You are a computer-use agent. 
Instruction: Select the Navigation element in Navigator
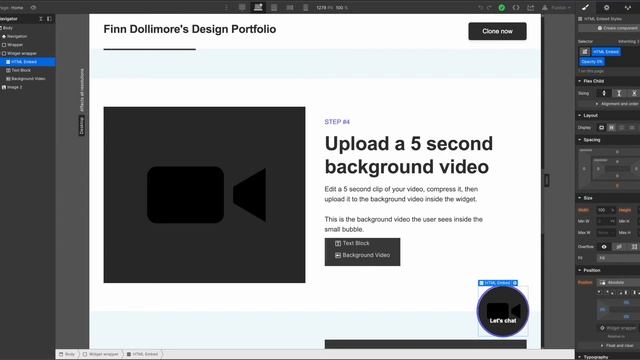(x=27, y=36)
